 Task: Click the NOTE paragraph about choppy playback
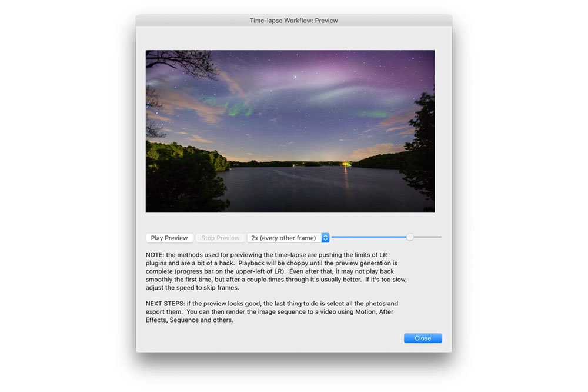tap(276, 271)
